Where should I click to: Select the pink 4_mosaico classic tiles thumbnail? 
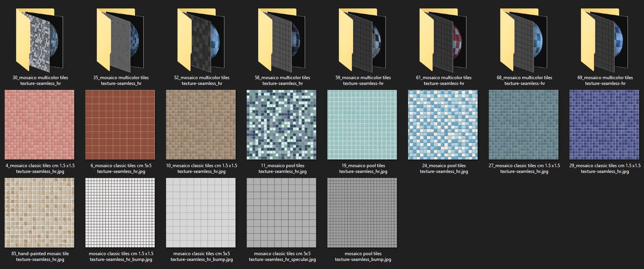coord(39,125)
